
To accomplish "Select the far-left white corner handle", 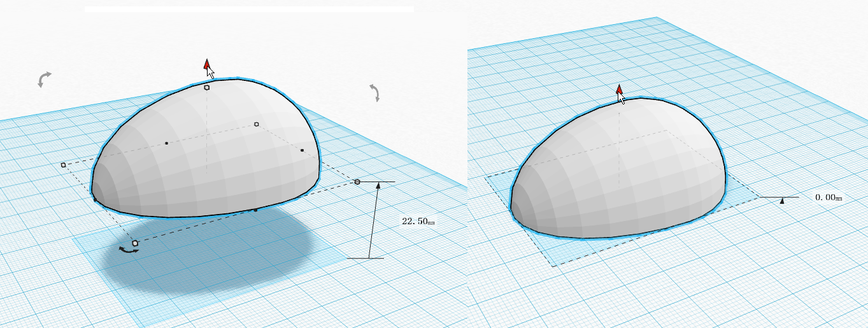I will [x=63, y=165].
